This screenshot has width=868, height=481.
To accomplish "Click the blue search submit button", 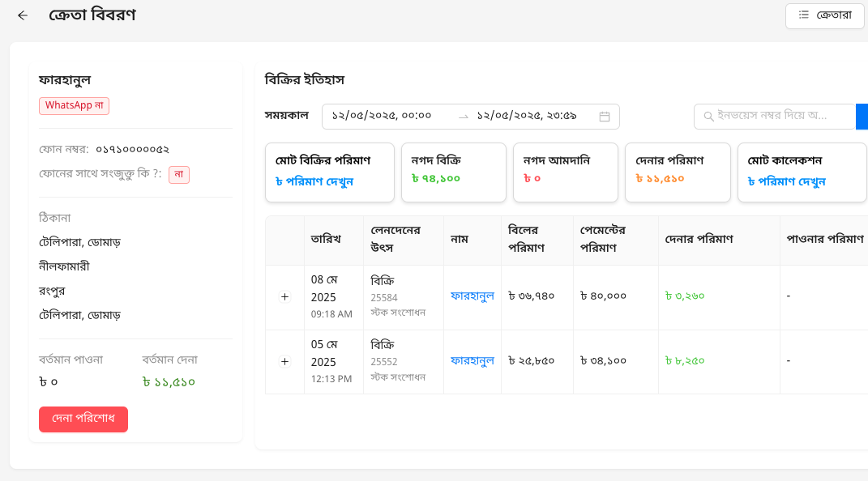I will pos(862,116).
